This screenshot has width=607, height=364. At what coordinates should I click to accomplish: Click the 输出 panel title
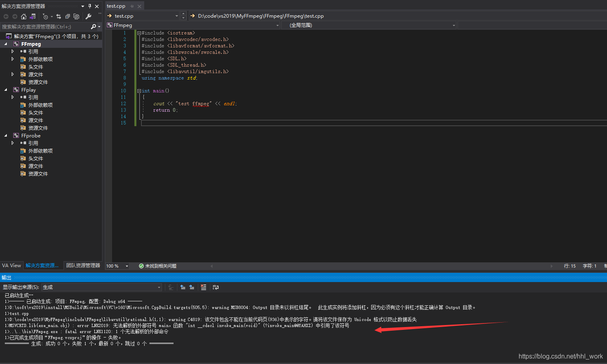coord(6,278)
